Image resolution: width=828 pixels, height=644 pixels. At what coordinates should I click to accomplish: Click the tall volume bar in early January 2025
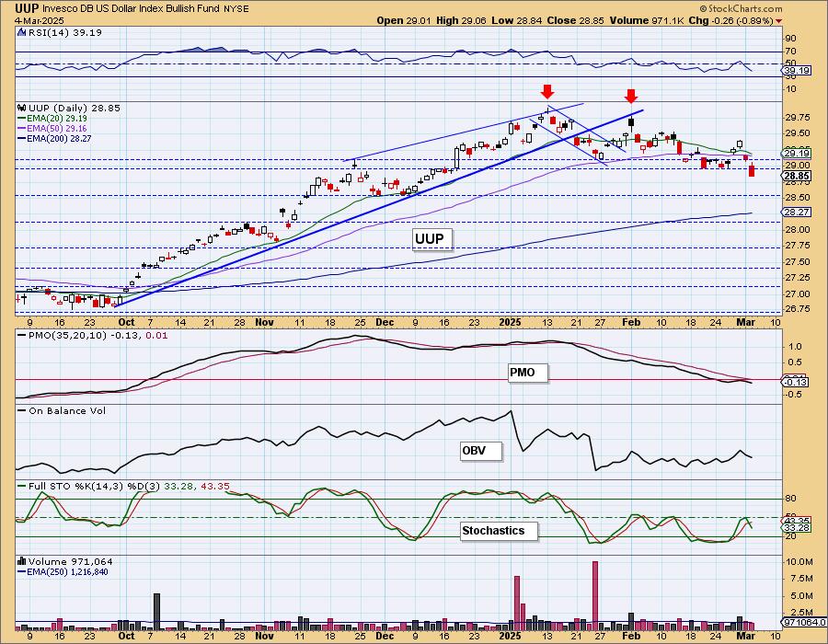pyautogui.click(x=516, y=603)
